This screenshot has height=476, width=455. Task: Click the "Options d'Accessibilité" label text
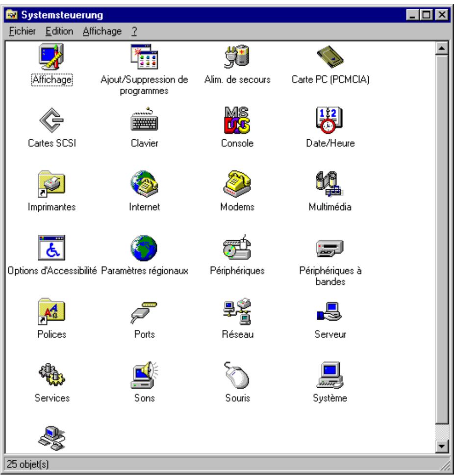coord(52,271)
